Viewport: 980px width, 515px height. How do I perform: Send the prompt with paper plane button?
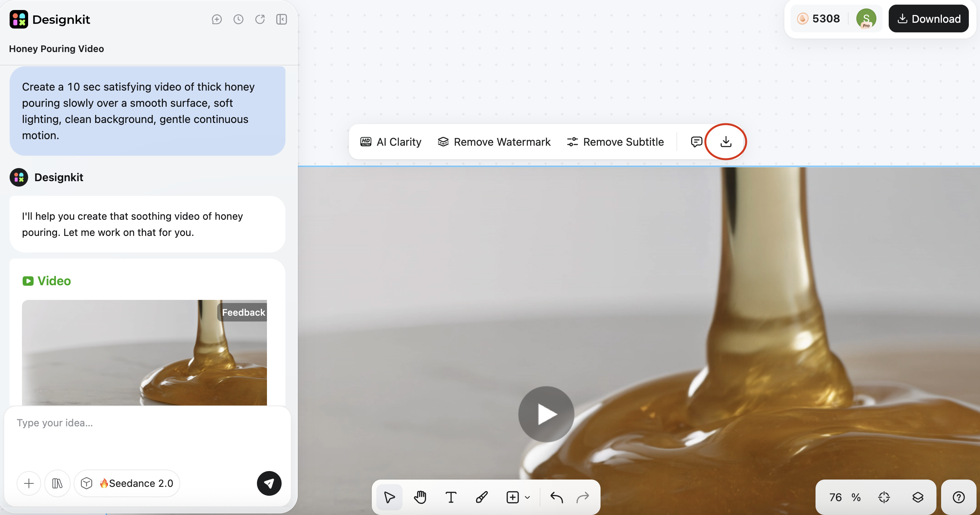269,483
